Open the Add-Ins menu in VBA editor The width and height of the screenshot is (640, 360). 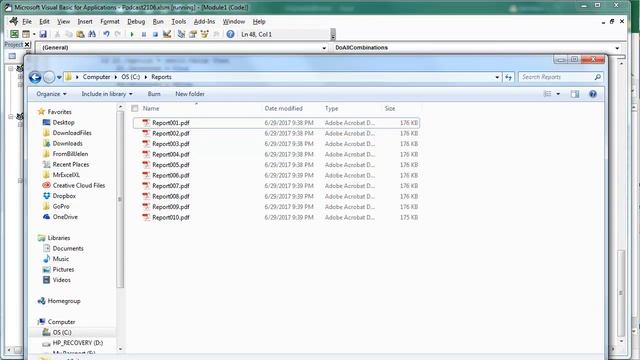coord(204,21)
